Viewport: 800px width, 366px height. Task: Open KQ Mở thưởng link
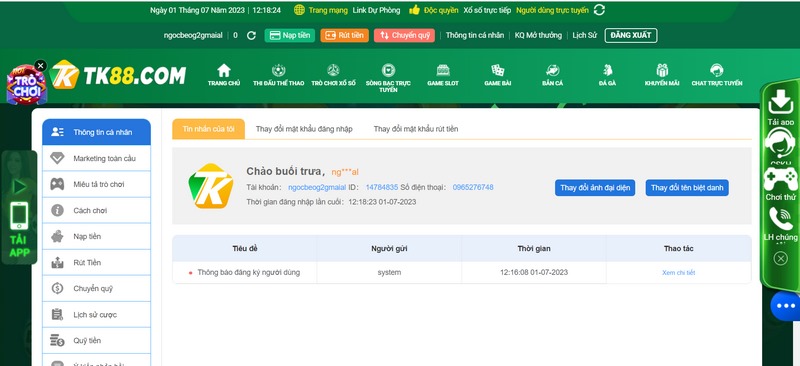[x=538, y=35]
